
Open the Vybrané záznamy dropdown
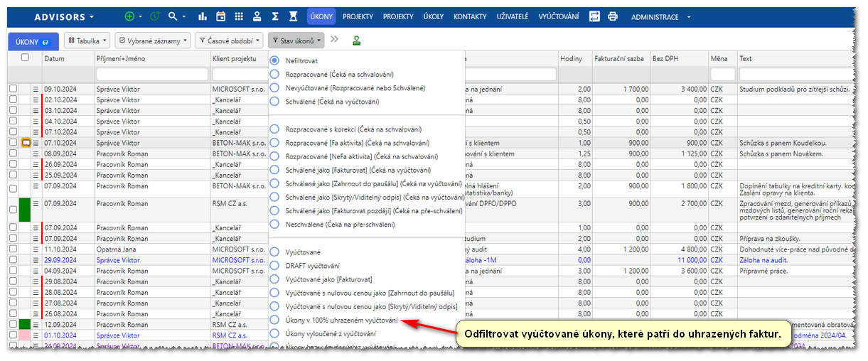tap(152, 41)
